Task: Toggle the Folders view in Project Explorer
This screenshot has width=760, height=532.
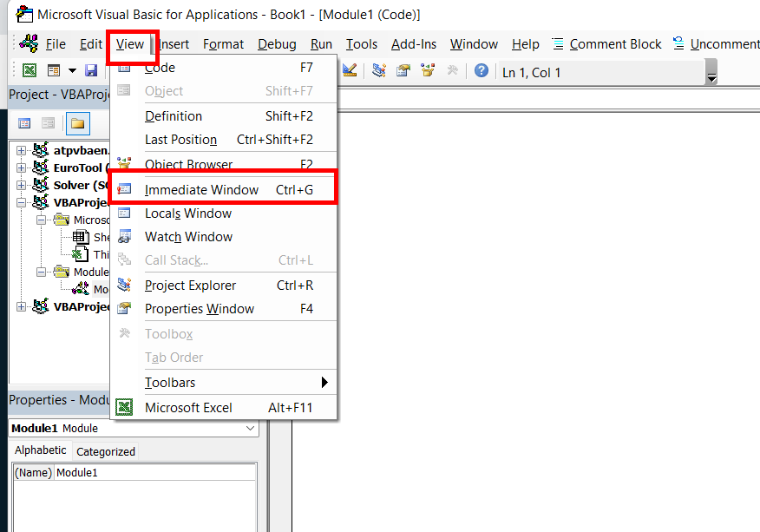Action: coord(78,122)
